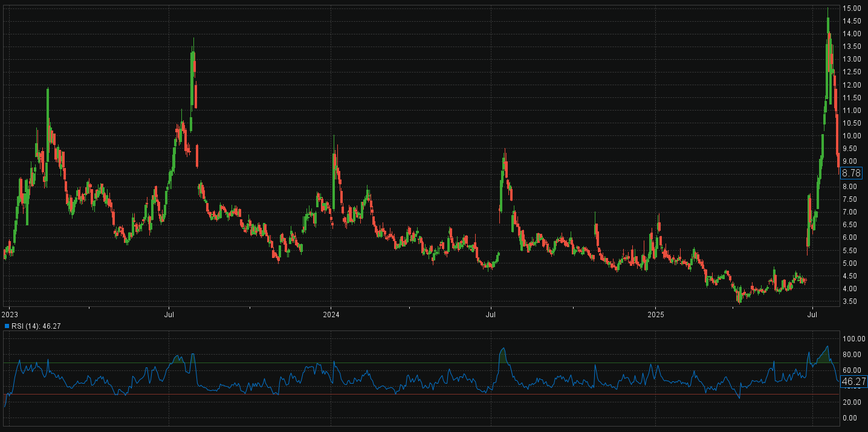The width and height of the screenshot is (868, 432).
Task: Click the 100.00 RSI axis label
Action: pos(854,339)
